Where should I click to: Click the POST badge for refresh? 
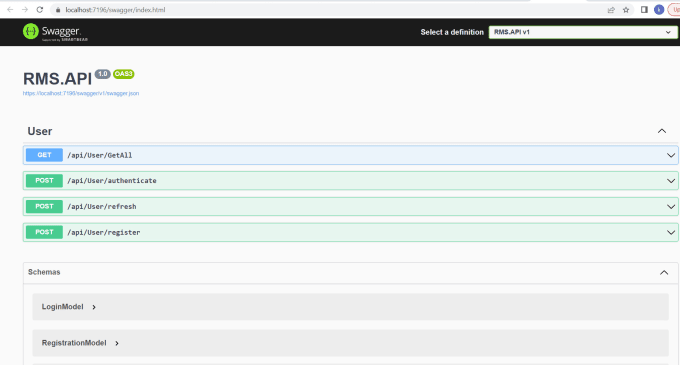pos(44,206)
